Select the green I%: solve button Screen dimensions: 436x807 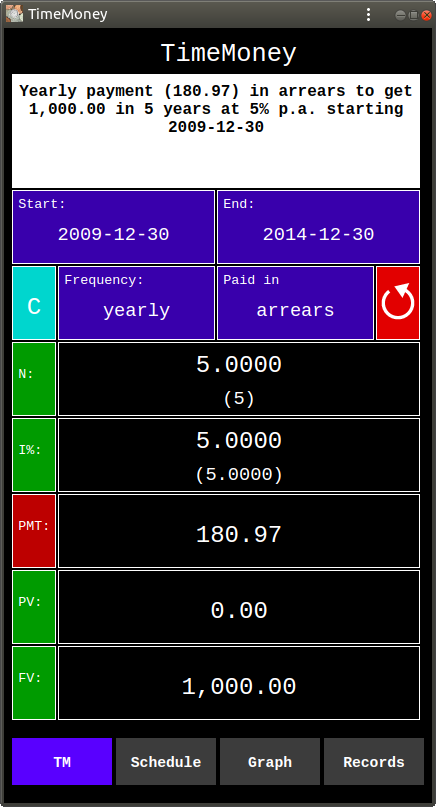pyautogui.click(x=34, y=455)
